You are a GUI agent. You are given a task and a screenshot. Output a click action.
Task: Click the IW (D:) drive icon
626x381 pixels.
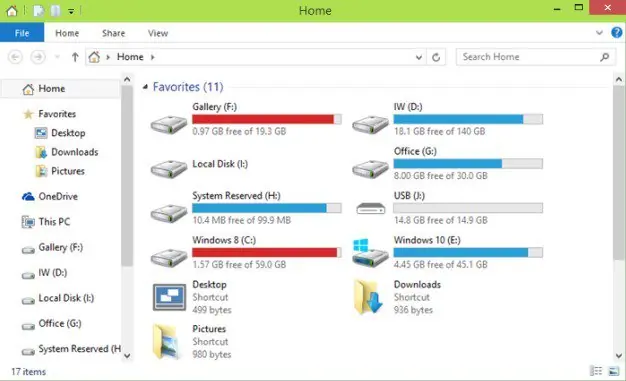click(370, 124)
